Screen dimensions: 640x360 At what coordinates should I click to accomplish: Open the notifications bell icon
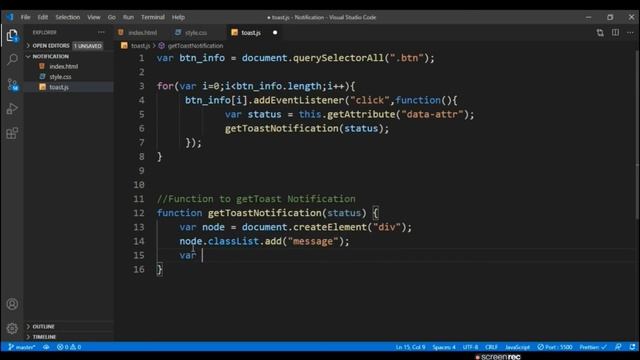[632, 347]
